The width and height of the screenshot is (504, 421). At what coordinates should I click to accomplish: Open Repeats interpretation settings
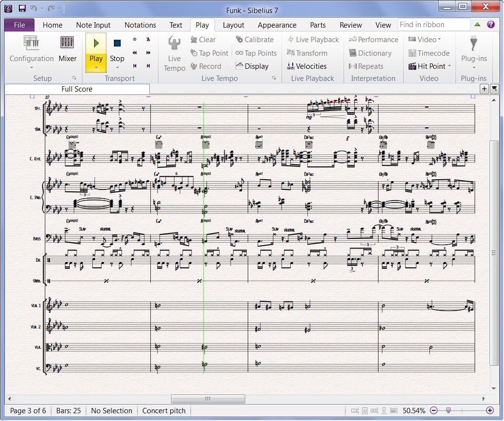tap(366, 66)
